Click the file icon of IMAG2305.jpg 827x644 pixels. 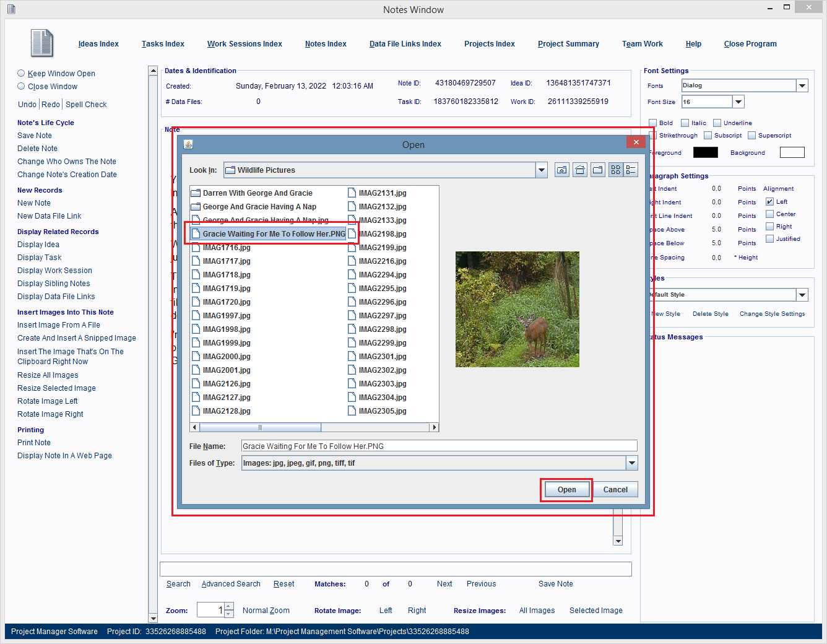352,411
